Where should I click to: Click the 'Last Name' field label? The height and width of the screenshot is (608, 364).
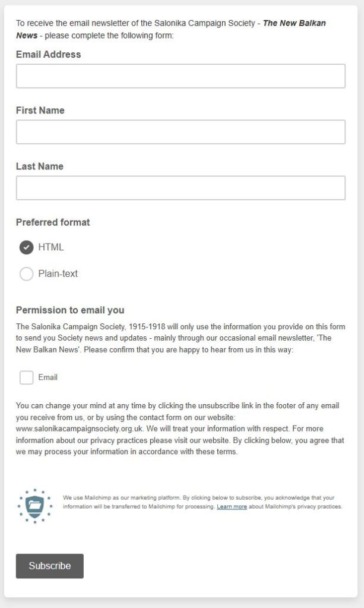pos(39,166)
